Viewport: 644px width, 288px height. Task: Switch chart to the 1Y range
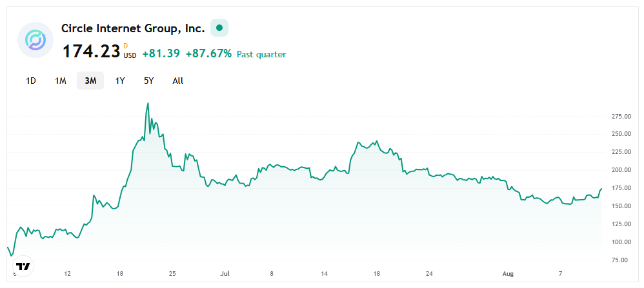(x=120, y=81)
